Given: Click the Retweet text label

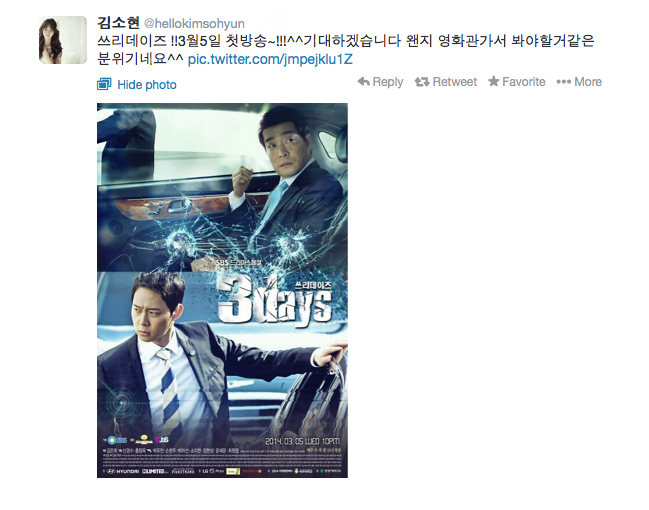Looking at the screenshot, I should pos(454,82).
